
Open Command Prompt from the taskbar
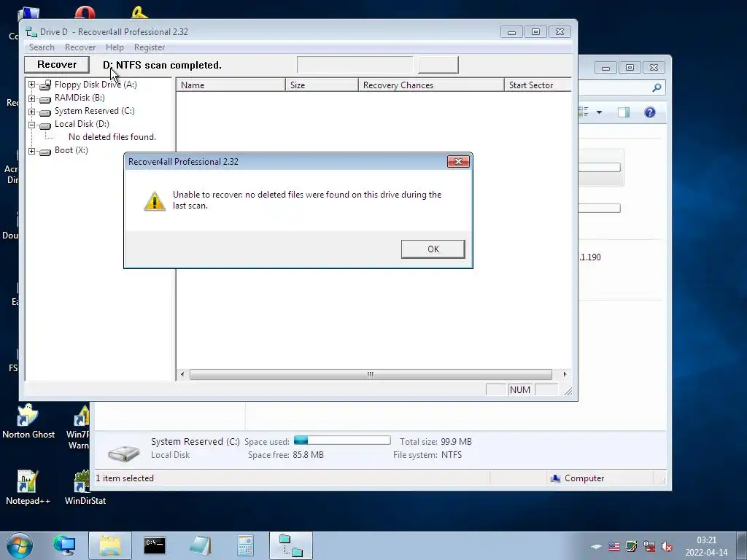click(155, 545)
